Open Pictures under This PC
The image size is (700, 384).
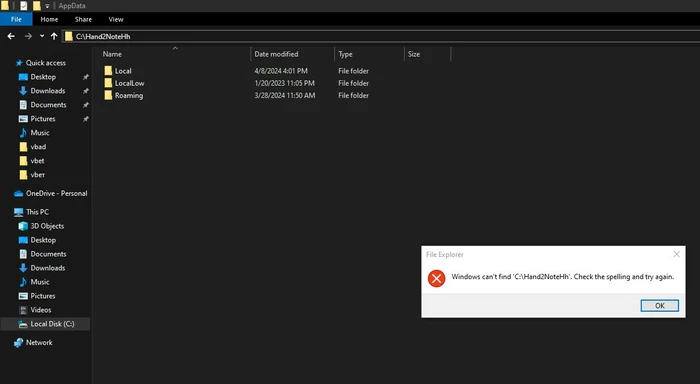coord(43,296)
